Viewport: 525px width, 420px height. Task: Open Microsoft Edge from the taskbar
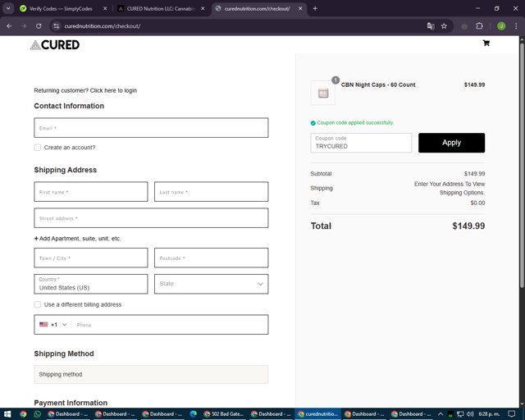coord(194,414)
